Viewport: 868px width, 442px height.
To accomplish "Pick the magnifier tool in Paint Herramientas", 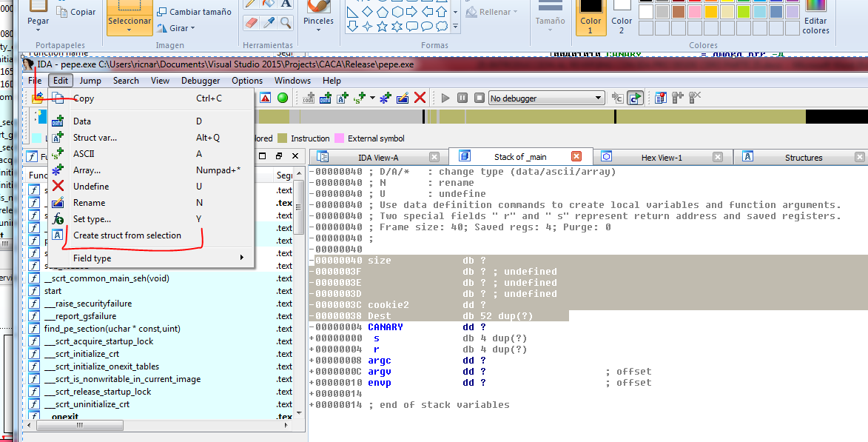I will 285,23.
